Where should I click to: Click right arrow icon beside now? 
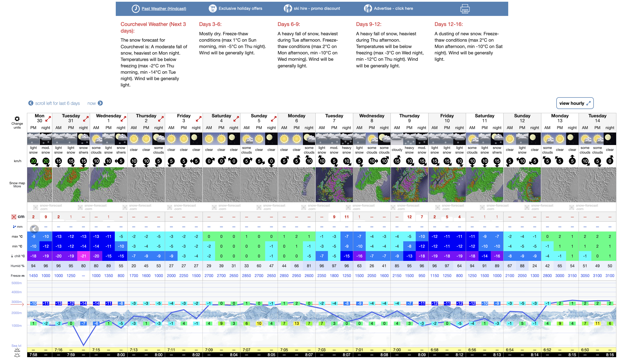pos(100,103)
